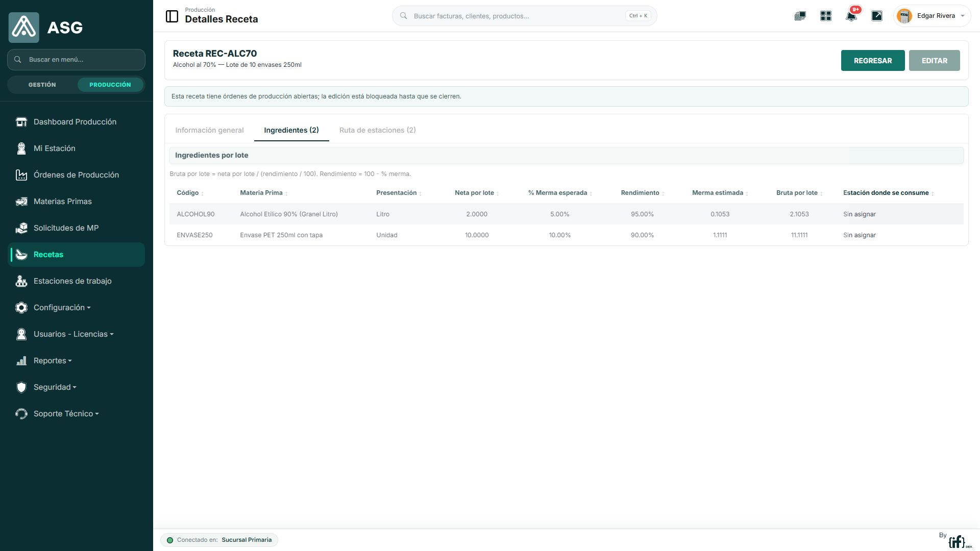This screenshot has height=551, width=980.
Task: Switch to Ruta de estaciones tab
Action: click(378, 130)
